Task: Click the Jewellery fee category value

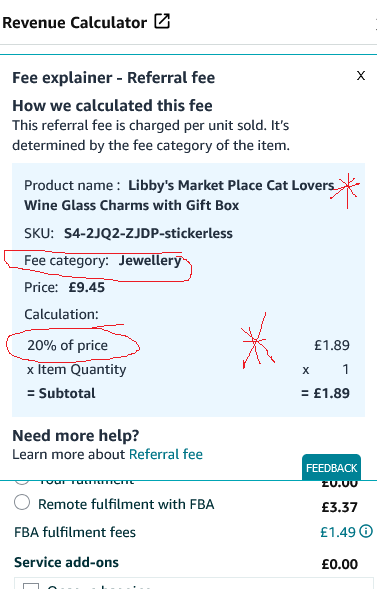Action: [150, 260]
